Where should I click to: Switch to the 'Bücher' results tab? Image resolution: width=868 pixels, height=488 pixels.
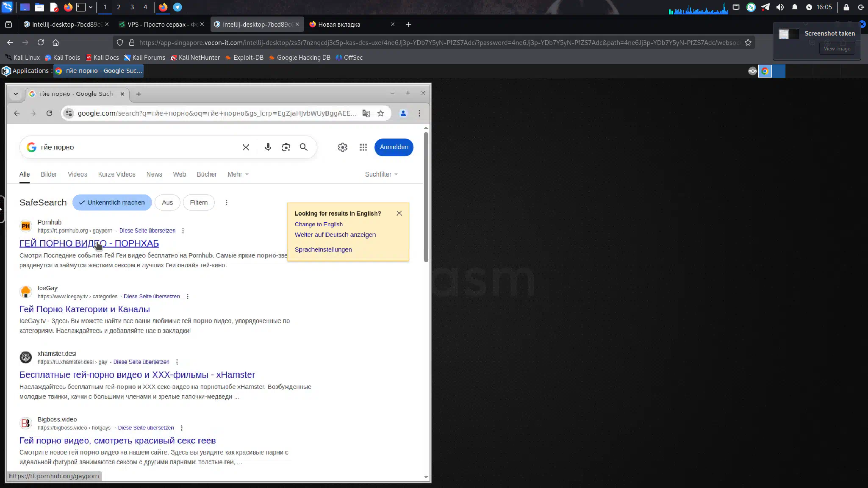(207, 175)
